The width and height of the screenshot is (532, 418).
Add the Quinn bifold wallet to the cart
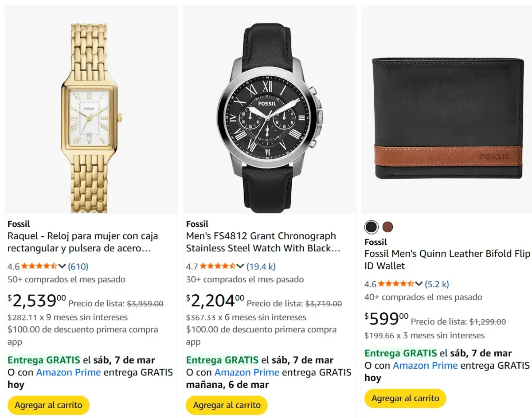click(x=405, y=398)
